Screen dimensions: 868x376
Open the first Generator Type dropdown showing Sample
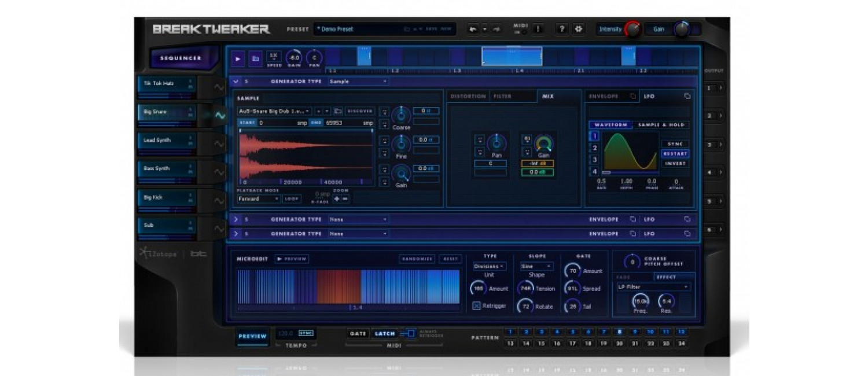coord(358,82)
